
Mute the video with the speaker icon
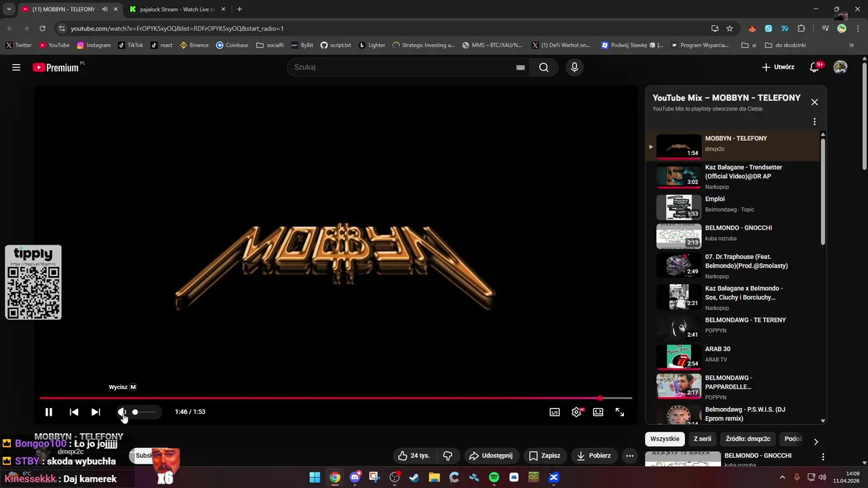(x=122, y=412)
